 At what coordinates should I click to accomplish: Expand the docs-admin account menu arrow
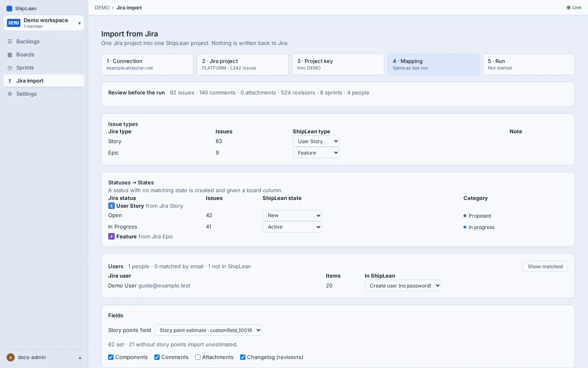(80, 358)
